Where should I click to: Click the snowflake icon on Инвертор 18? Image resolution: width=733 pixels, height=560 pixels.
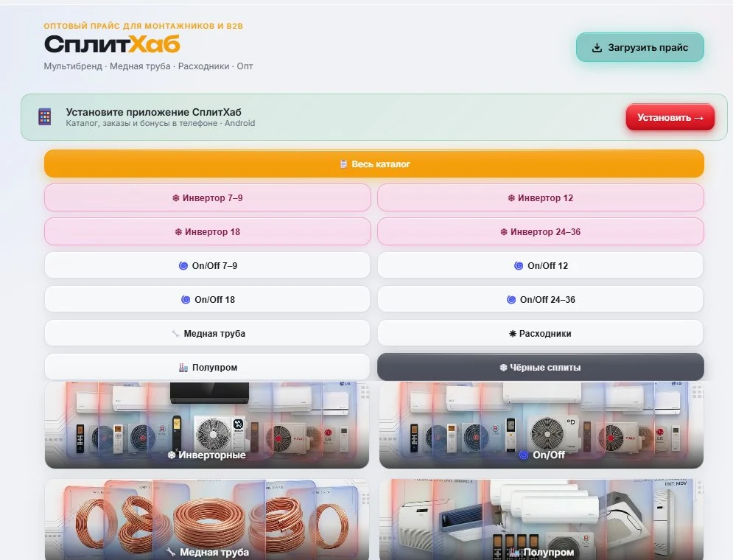click(178, 232)
